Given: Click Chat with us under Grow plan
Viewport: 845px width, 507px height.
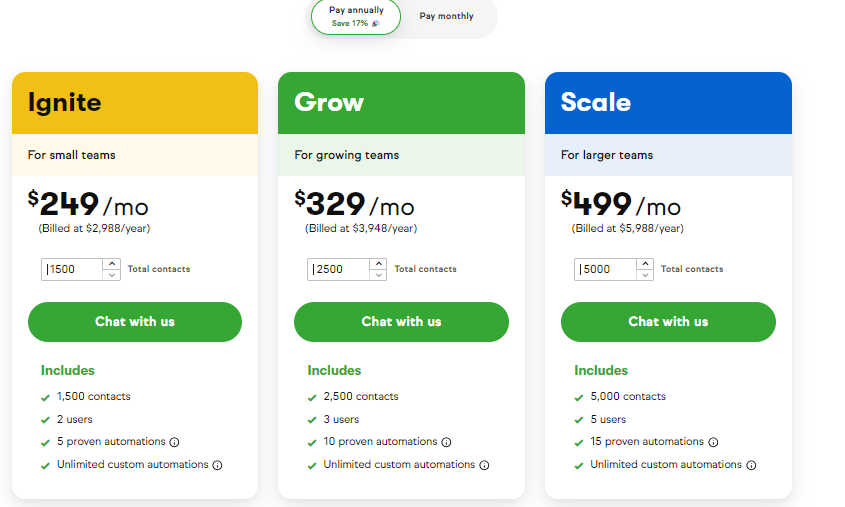Looking at the screenshot, I should tap(401, 322).
